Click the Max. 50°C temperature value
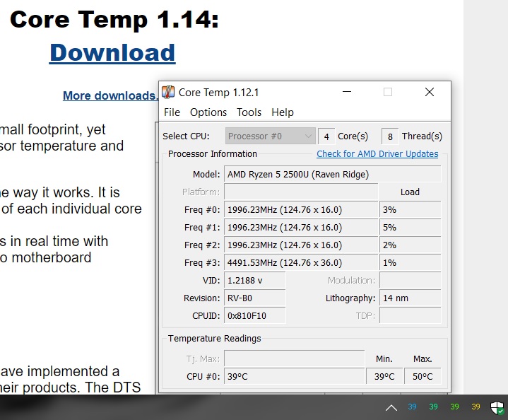 click(x=423, y=376)
